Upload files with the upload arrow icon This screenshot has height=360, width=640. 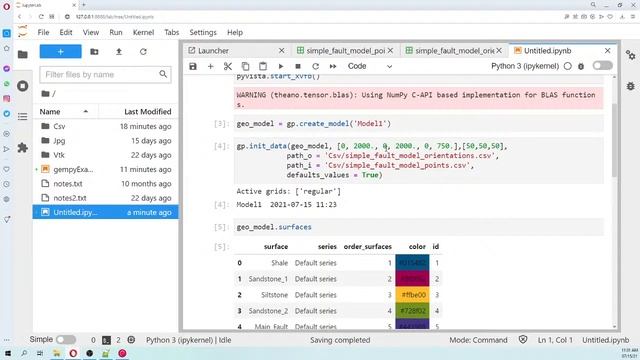pyautogui.click(x=119, y=52)
